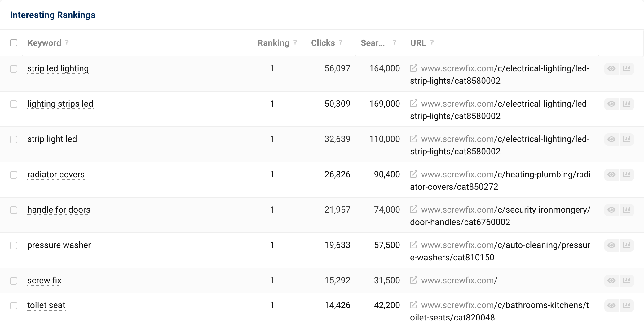The height and width of the screenshot is (327, 644).
Task: Sort table by URL column header
Action: point(418,43)
